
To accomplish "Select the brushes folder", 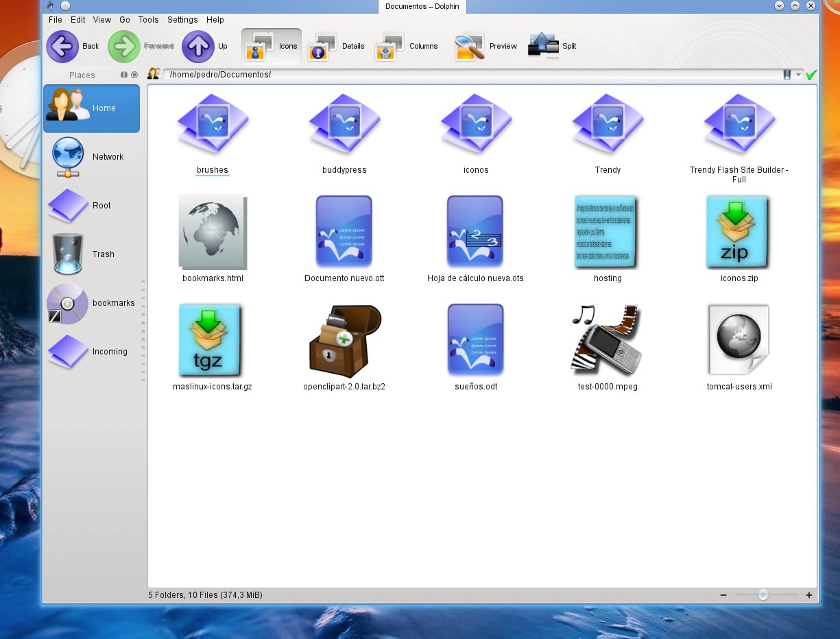I will tap(213, 123).
